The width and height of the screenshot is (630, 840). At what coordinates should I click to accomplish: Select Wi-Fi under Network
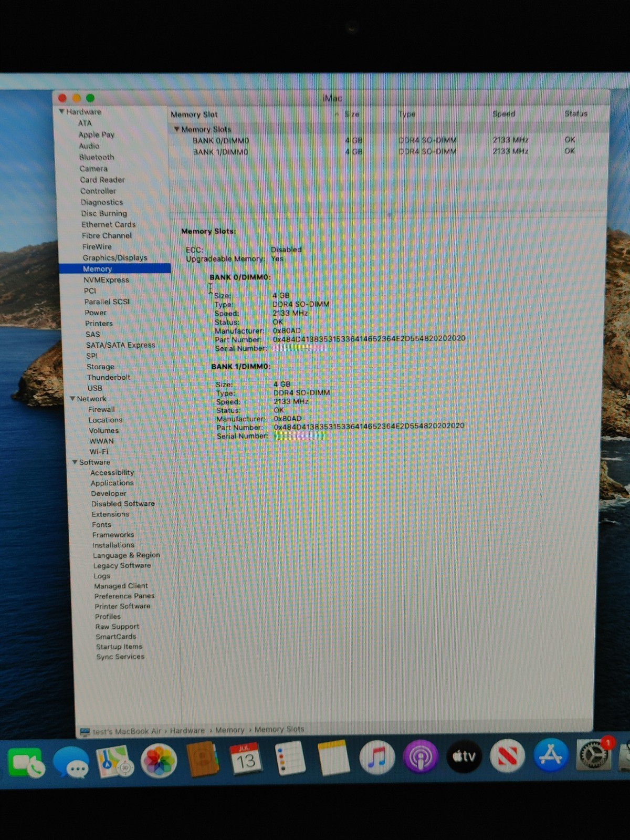click(99, 452)
